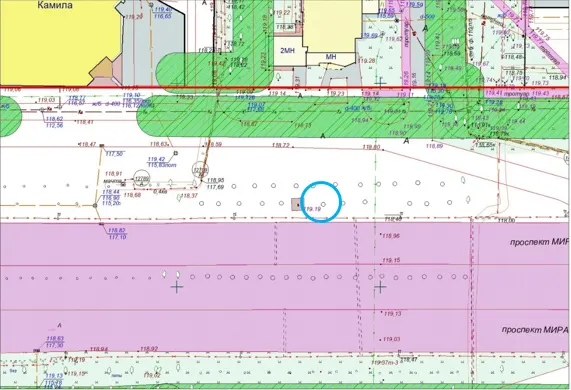This screenshot has width=571, height=390.
Task: Click the standalone МН building label
Action: click(331, 57)
